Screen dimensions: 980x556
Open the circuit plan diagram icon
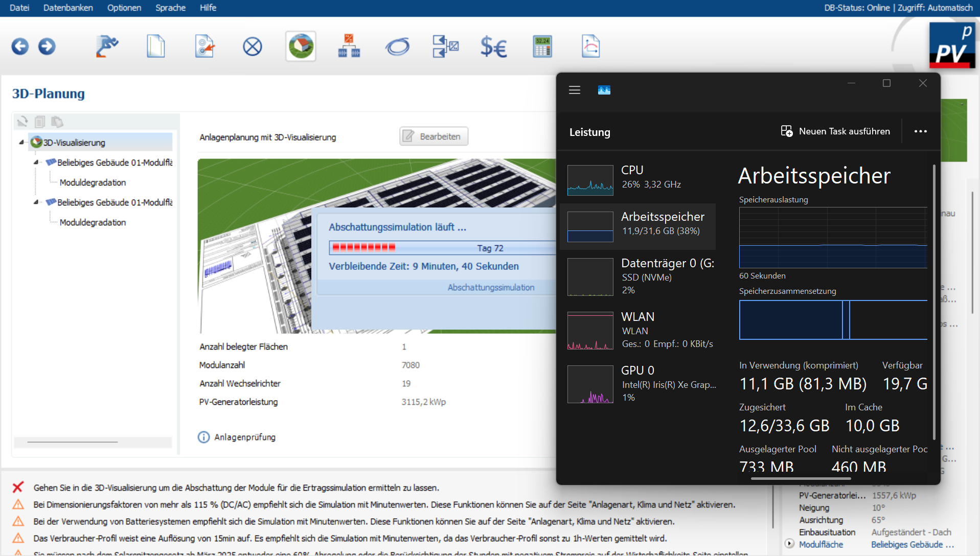pos(445,47)
